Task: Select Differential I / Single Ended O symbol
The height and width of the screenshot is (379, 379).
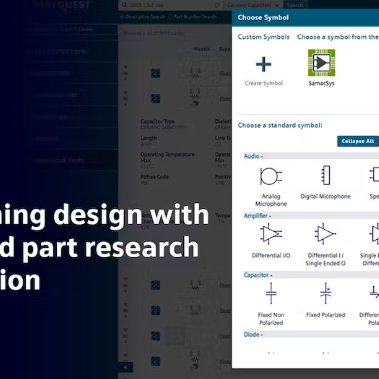Action: coord(325,234)
